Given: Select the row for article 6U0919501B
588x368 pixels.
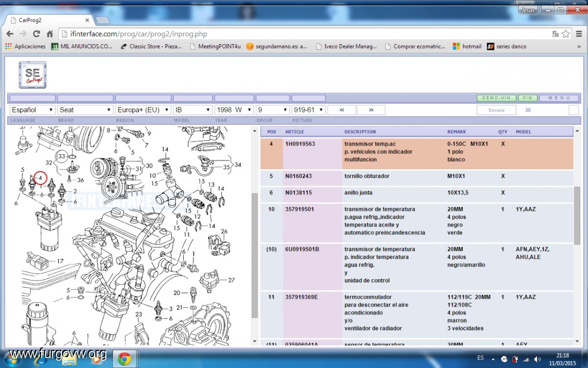Looking at the screenshot, I should point(416,266).
